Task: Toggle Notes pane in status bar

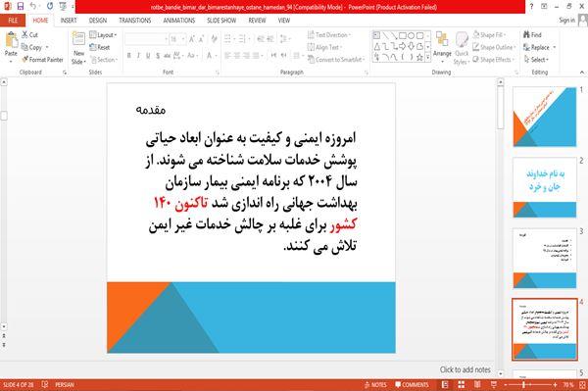Action: [x=375, y=385]
